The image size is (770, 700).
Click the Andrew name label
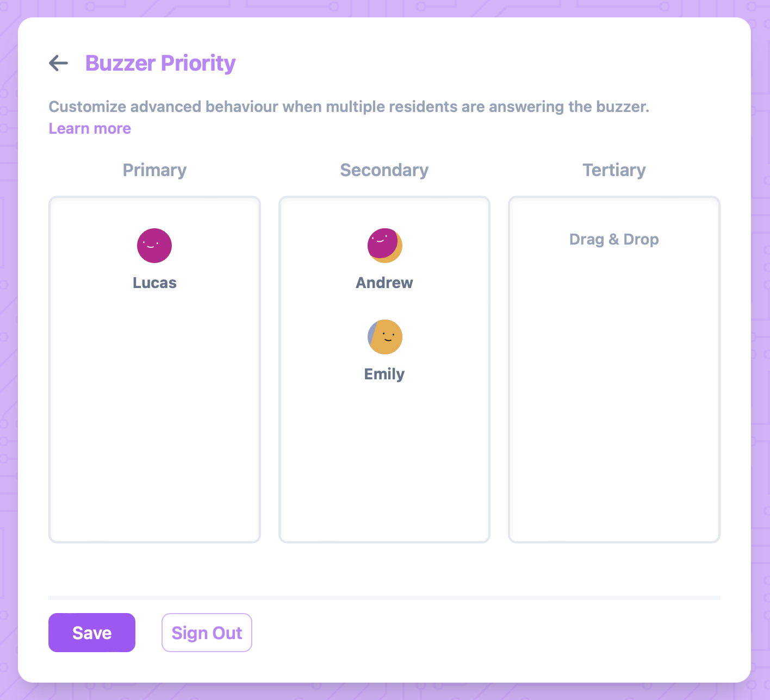384,283
